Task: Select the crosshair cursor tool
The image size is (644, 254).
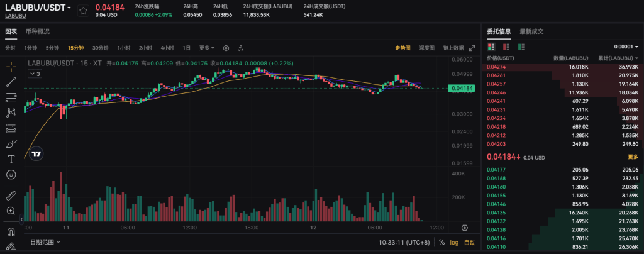Action: 11,65
